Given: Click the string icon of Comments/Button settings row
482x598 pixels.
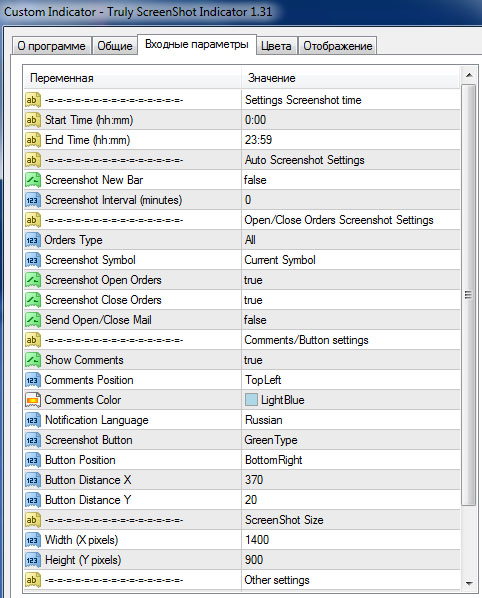Looking at the screenshot, I should pos(32,340).
